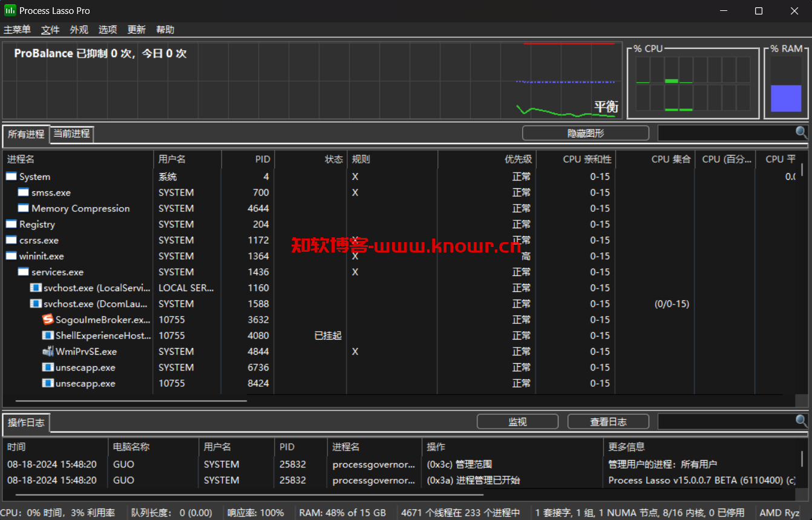Viewport: 812px width, 520px height.
Task: Click the ShellExperienceHost process icon
Action: point(48,335)
